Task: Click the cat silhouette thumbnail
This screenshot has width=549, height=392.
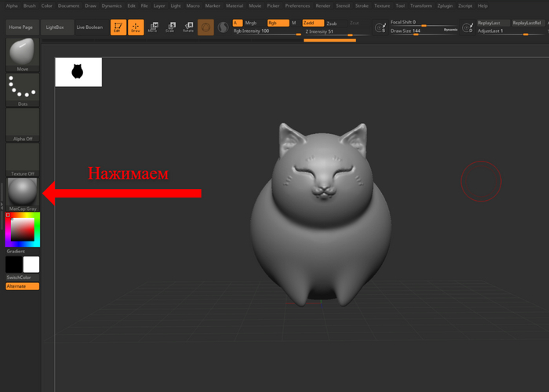Action: tap(78, 71)
